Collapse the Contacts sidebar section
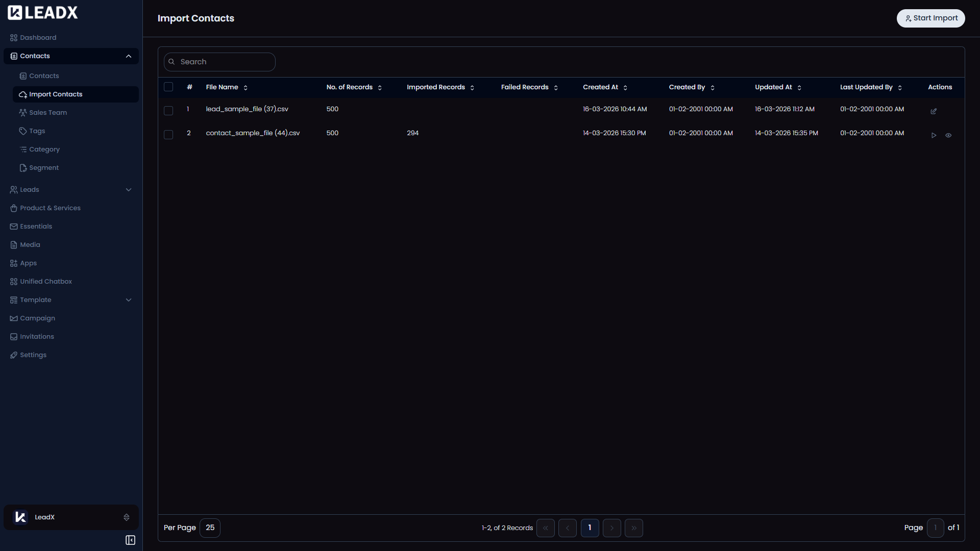Image resolution: width=980 pixels, height=551 pixels. (129, 56)
